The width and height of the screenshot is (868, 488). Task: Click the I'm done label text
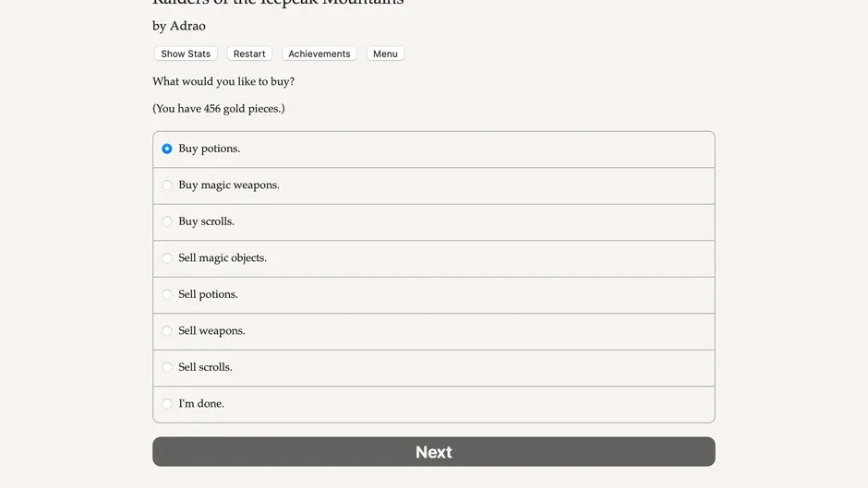click(201, 404)
